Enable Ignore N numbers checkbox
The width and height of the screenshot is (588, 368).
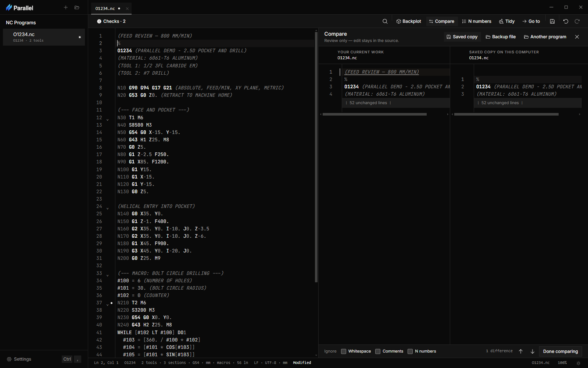click(x=410, y=351)
